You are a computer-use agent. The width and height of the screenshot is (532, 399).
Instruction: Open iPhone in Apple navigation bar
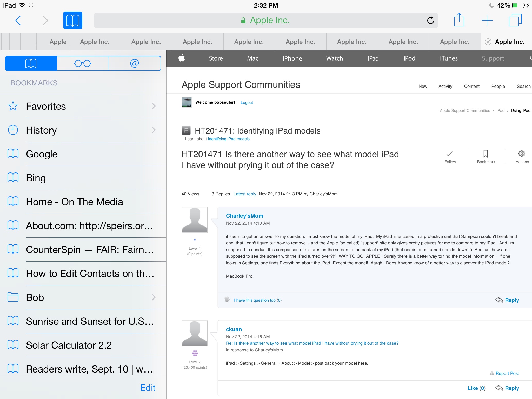click(292, 58)
